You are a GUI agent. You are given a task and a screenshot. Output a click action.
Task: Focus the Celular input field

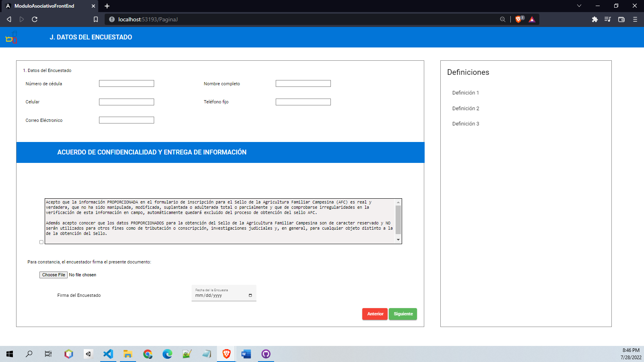[x=126, y=102]
